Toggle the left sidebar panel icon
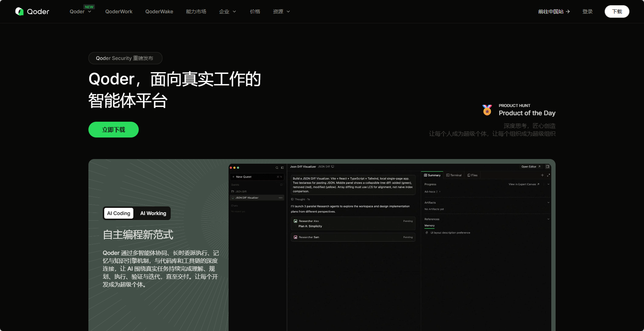Screen dimensions: 644x331 (x=282, y=168)
